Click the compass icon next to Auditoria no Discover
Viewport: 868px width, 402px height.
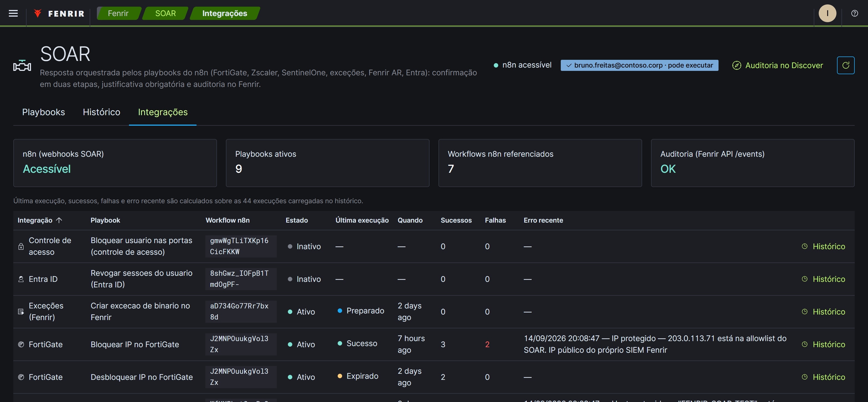(737, 65)
